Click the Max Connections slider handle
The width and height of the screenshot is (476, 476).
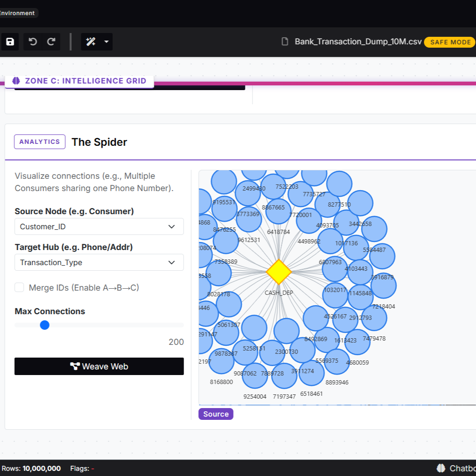click(x=45, y=325)
